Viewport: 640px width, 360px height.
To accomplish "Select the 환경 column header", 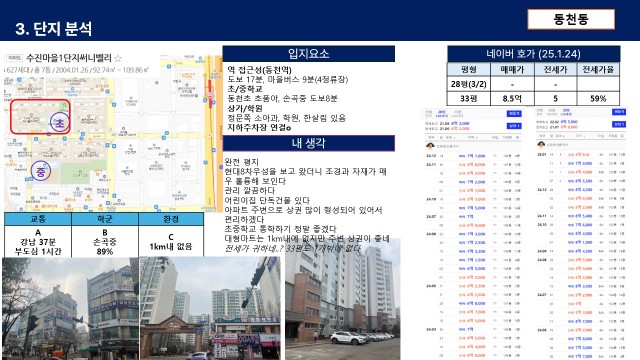I will pos(171,219).
